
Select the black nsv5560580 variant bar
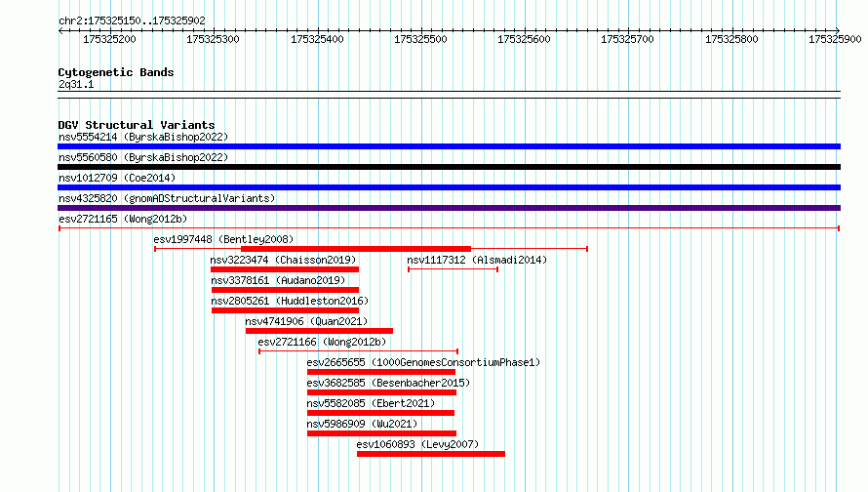pyautogui.click(x=449, y=167)
